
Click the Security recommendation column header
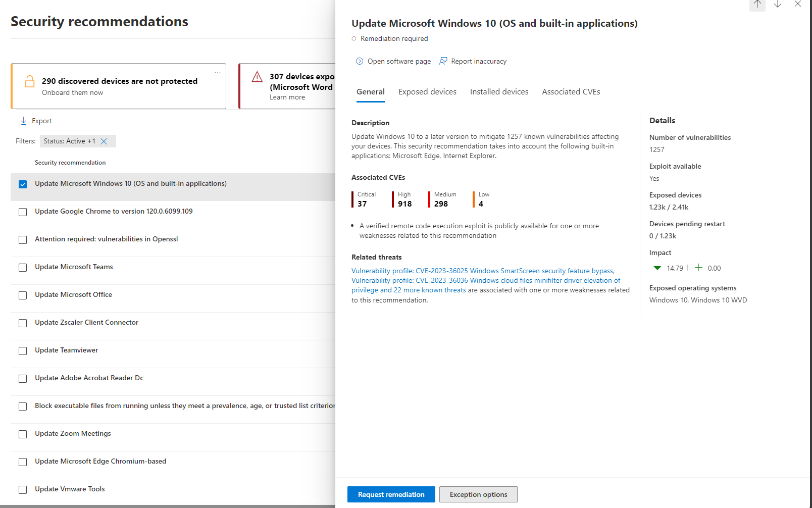[70, 163]
